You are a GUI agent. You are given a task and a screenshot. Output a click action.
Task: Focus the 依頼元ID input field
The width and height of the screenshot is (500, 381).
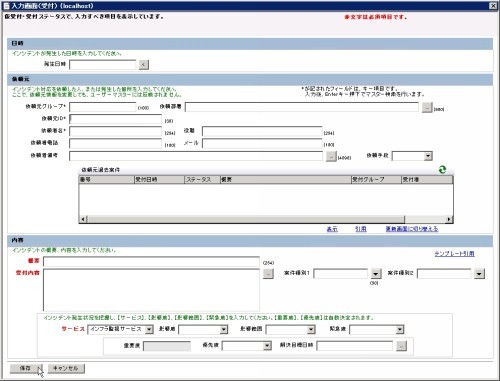(x=116, y=119)
